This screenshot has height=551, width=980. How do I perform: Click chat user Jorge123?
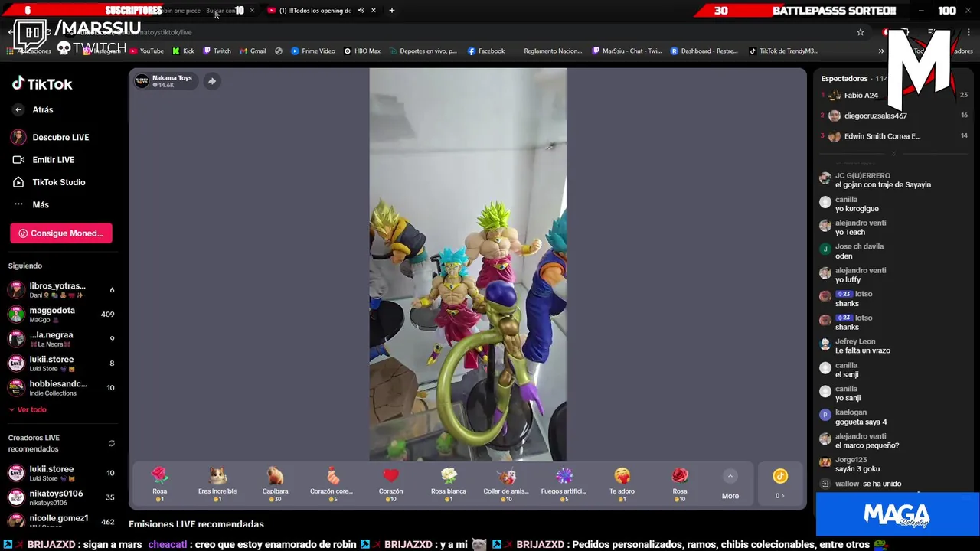click(x=851, y=460)
